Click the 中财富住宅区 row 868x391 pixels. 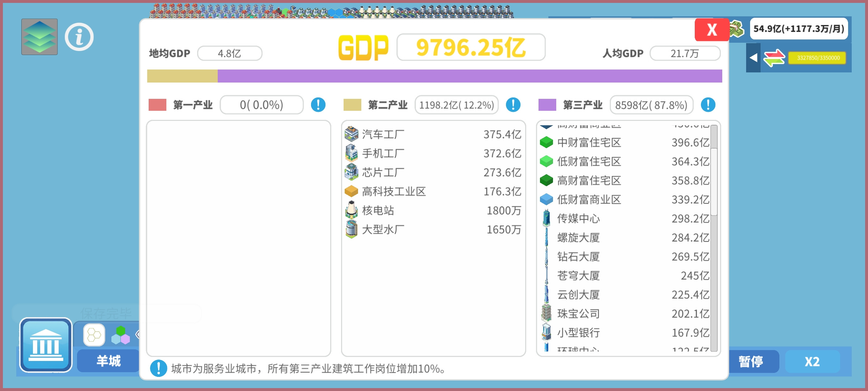pos(625,142)
